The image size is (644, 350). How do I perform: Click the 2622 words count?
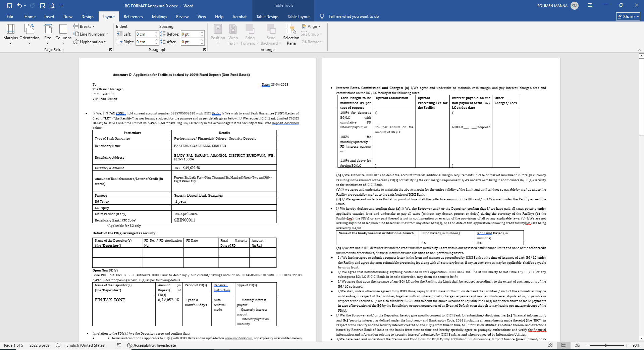point(39,345)
